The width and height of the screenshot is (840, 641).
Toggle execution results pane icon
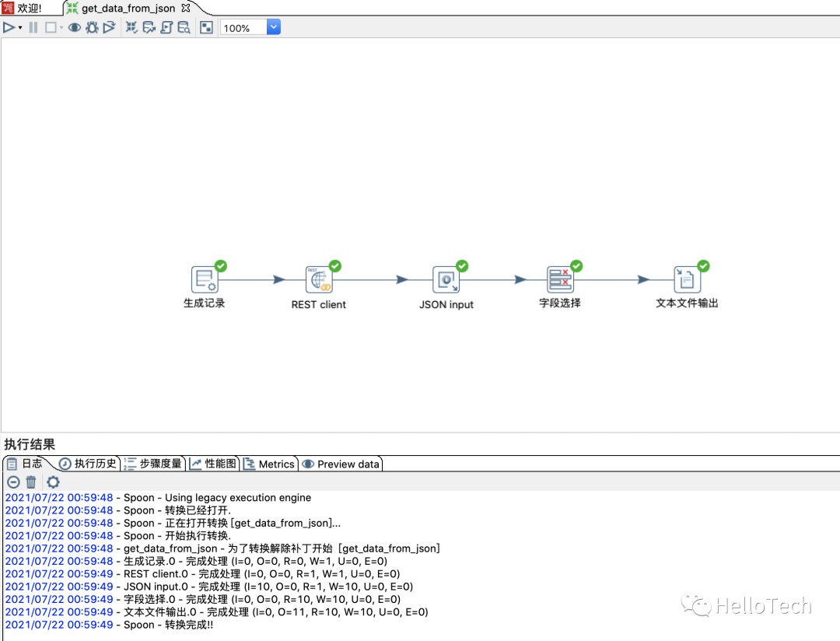[206, 27]
